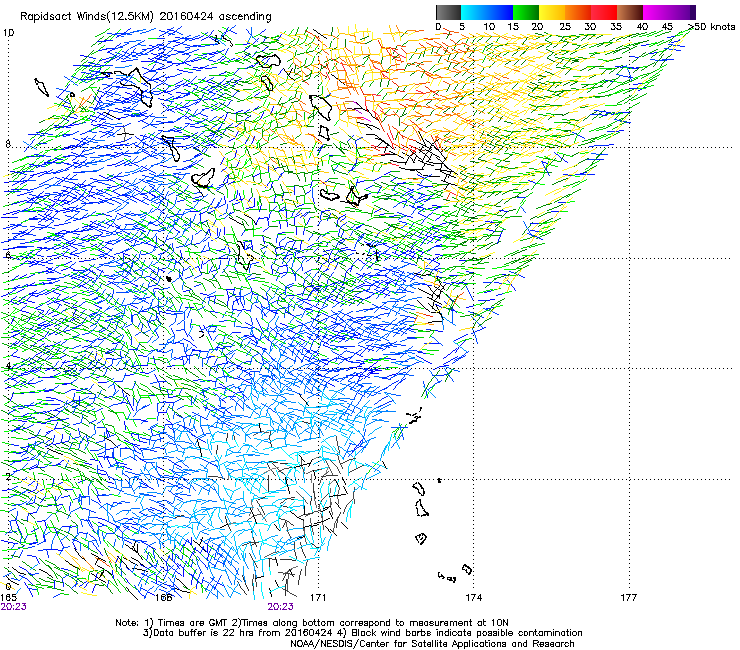This screenshot has width=740, height=650.
Task: Click the purple '20:23' time left of 171
Action: point(280,607)
